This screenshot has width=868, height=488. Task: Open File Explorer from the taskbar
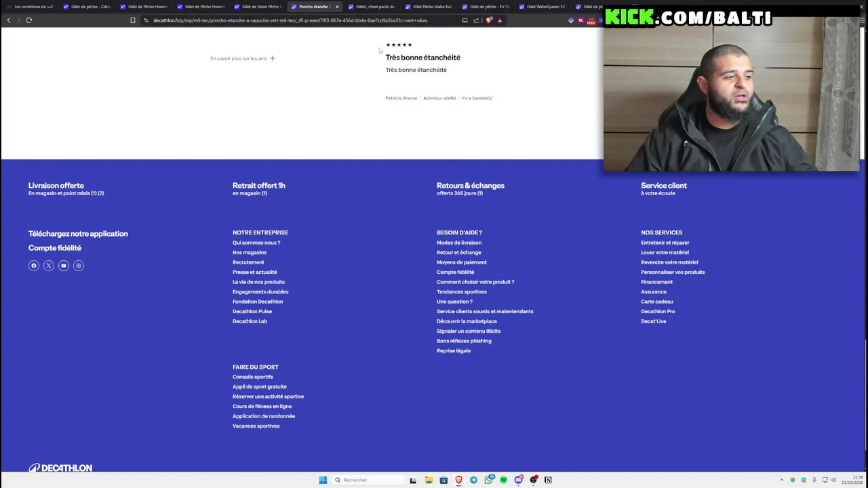[x=429, y=480]
